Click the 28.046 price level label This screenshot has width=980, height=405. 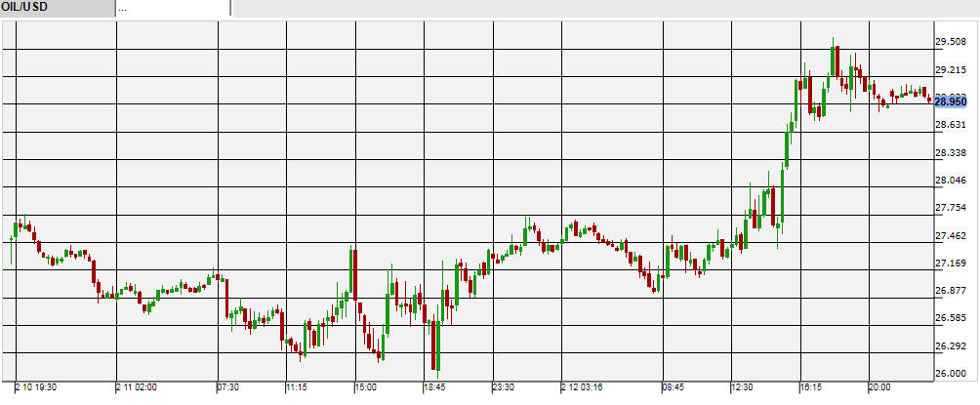coord(950,182)
